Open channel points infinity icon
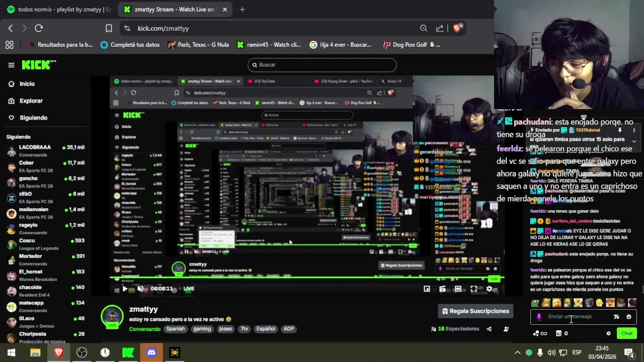 540,333
